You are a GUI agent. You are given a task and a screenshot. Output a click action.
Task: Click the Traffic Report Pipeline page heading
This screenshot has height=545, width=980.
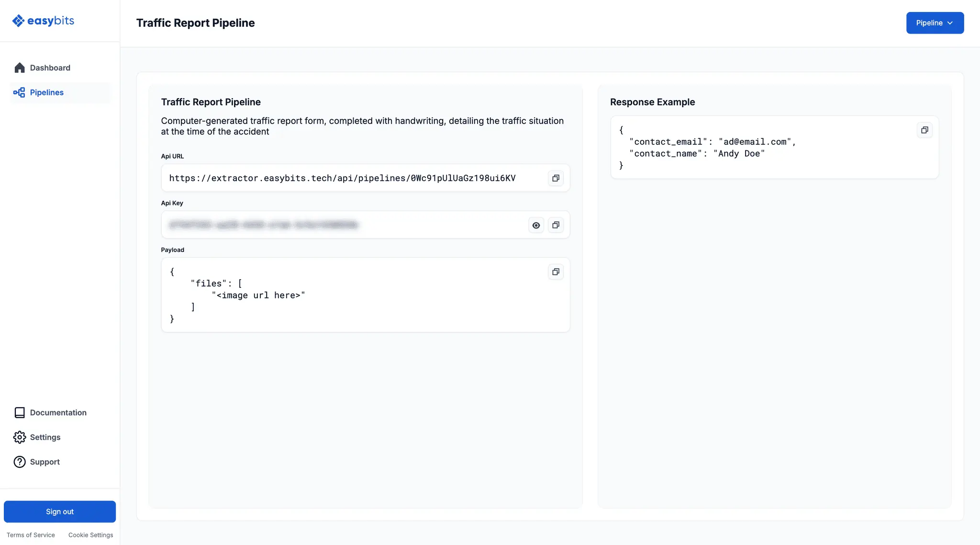click(x=195, y=23)
